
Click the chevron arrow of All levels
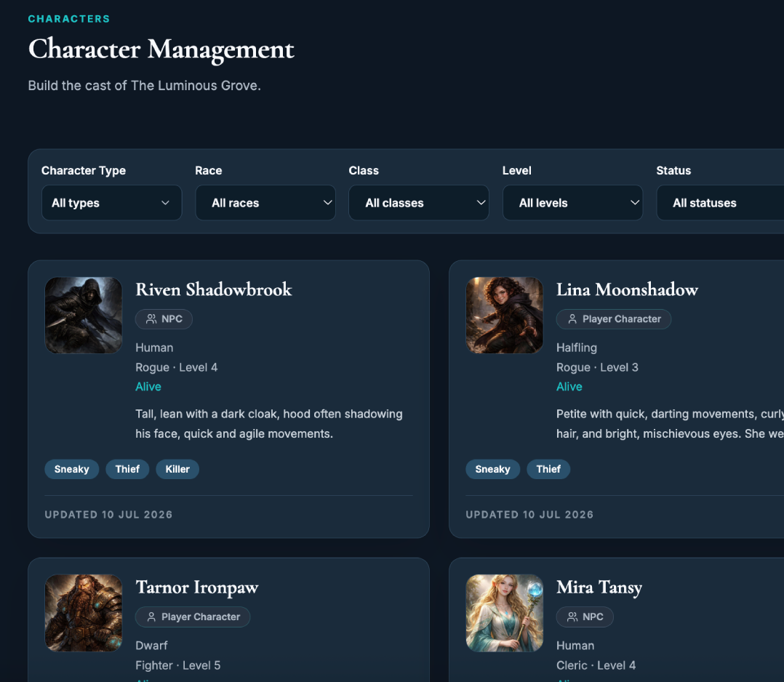tap(635, 203)
